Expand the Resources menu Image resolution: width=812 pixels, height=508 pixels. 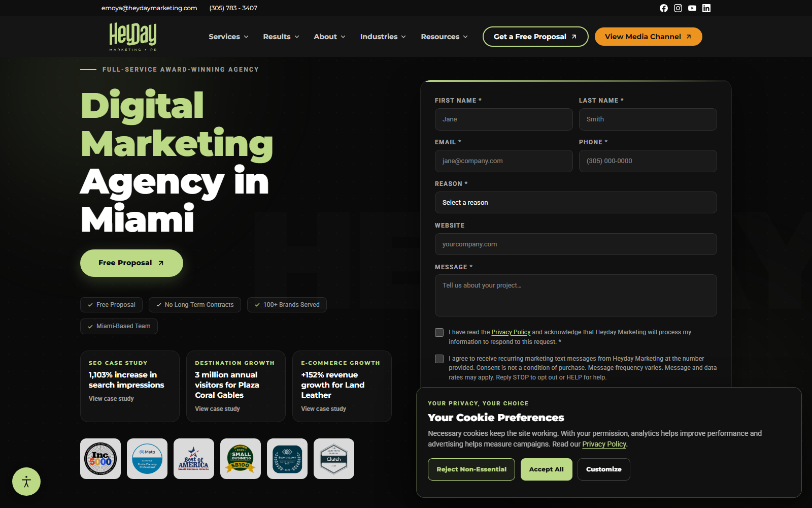pyautogui.click(x=444, y=37)
